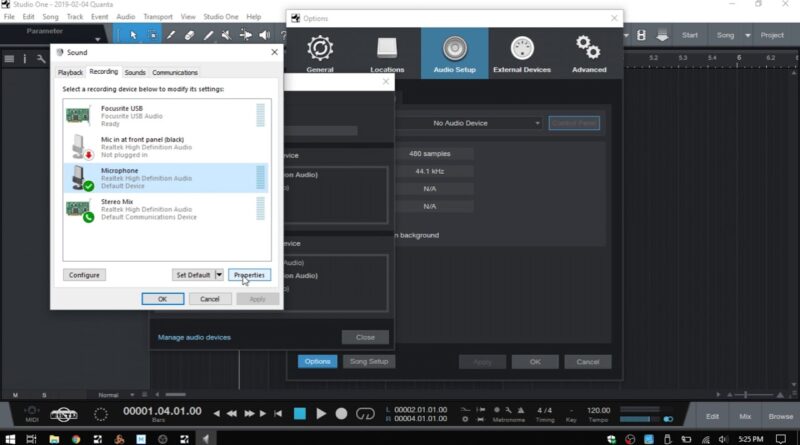Start playback with the Play button
Image resolution: width=800 pixels, height=445 pixels.
point(321,413)
